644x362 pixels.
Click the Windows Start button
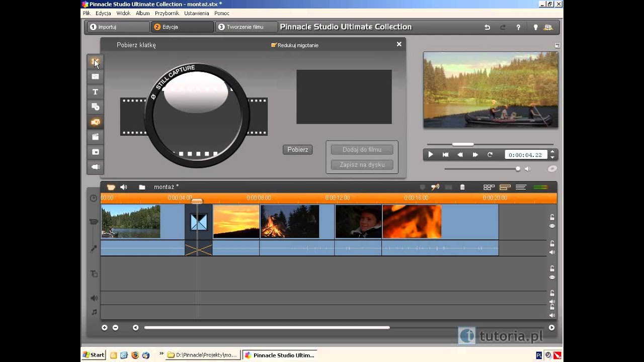94,355
